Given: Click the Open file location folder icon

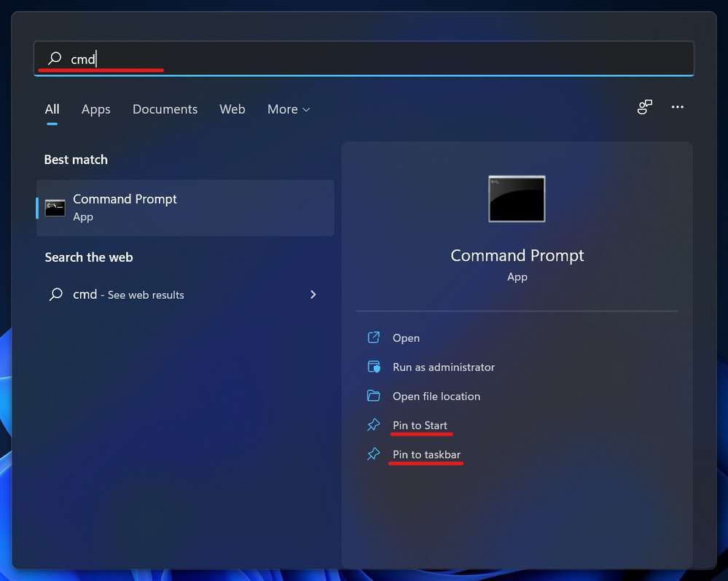Looking at the screenshot, I should [374, 396].
